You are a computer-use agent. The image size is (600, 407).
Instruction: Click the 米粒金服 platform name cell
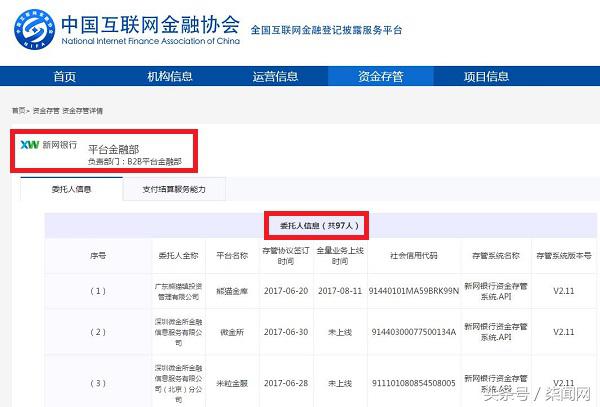[232, 383]
